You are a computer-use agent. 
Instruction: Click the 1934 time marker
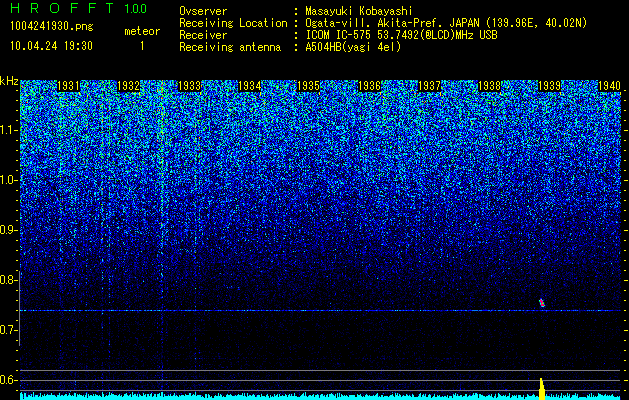(x=250, y=86)
